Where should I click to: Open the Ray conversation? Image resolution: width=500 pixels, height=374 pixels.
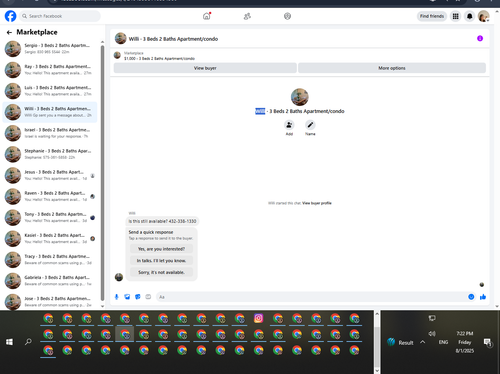(50, 70)
